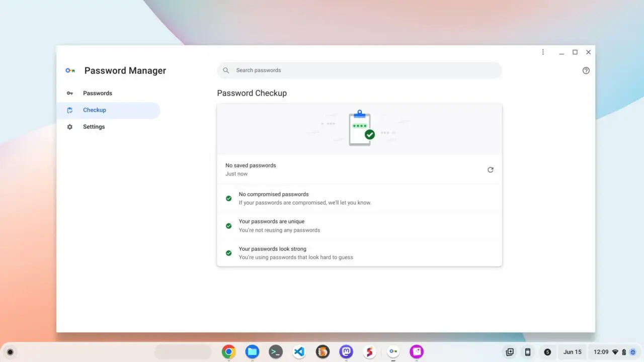Open the pink screenshot app on shelf

417,352
